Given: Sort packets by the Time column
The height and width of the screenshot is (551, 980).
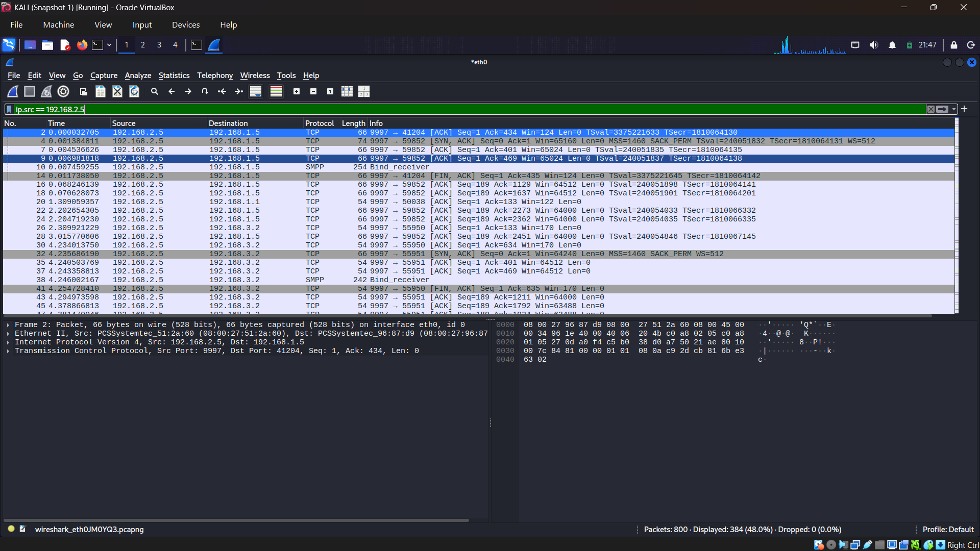Looking at the screenshot, I should point(78,123).
